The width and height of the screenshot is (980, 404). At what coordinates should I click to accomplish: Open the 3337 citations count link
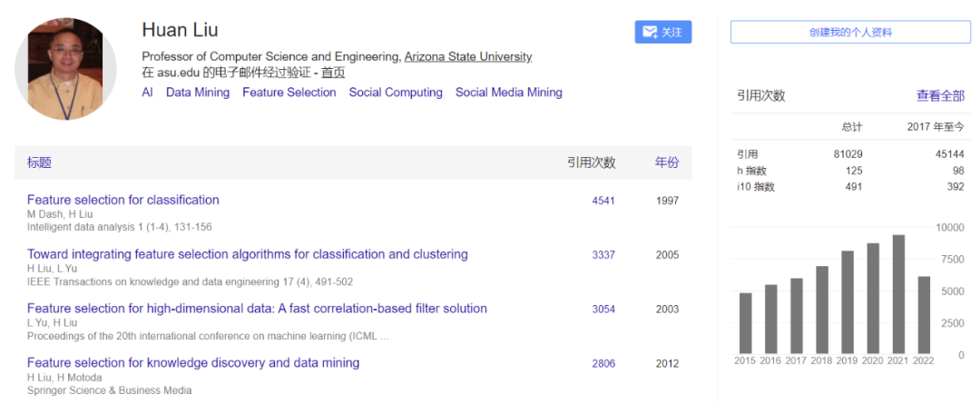click(x=603, y=255)
